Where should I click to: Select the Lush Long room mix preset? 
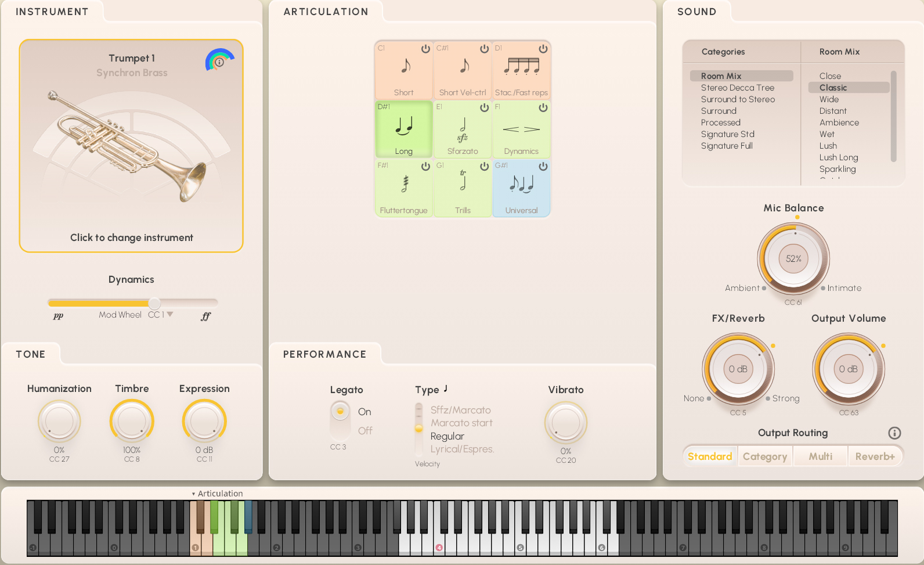click(838, 157)
